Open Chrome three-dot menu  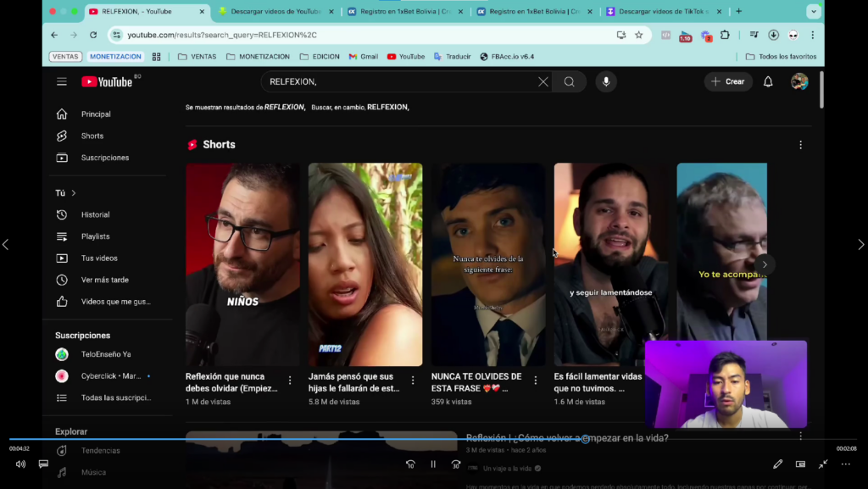tap(812, 35)
